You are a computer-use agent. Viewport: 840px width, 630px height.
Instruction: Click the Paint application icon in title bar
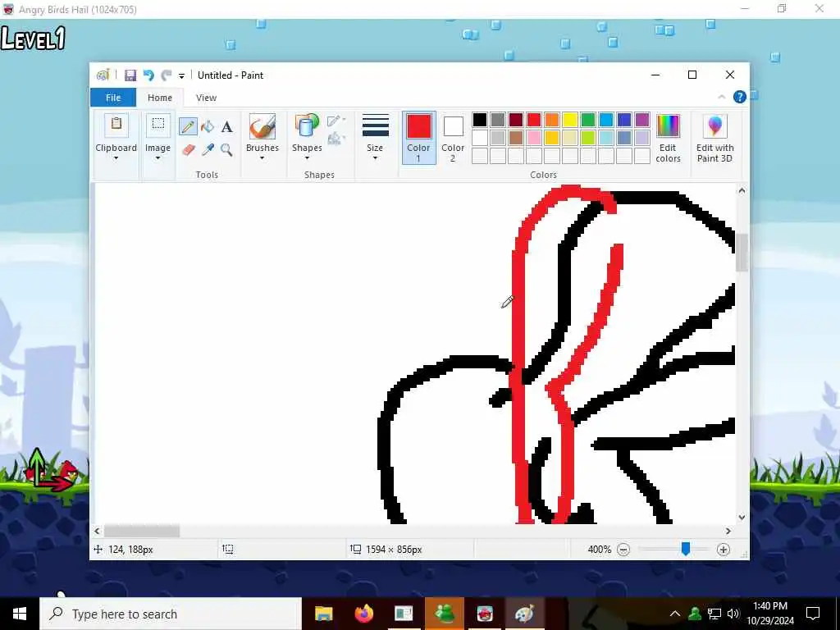pos(103,75)
